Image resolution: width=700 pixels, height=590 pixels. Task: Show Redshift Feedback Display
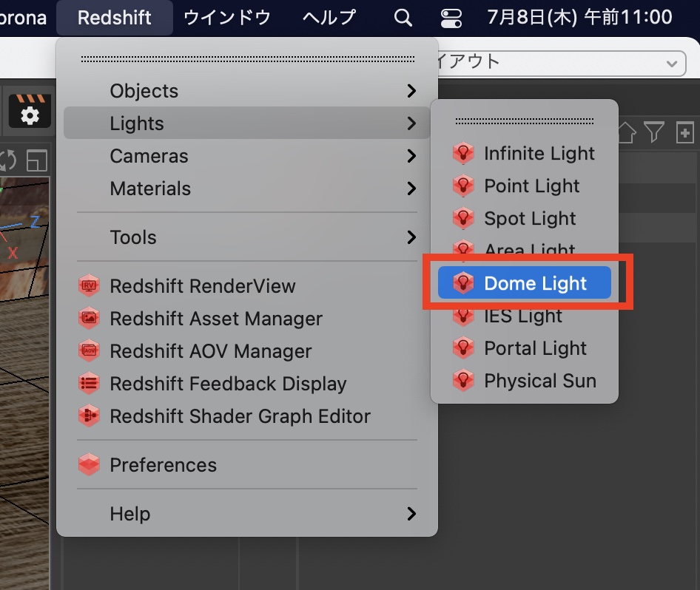coord(228,384)
